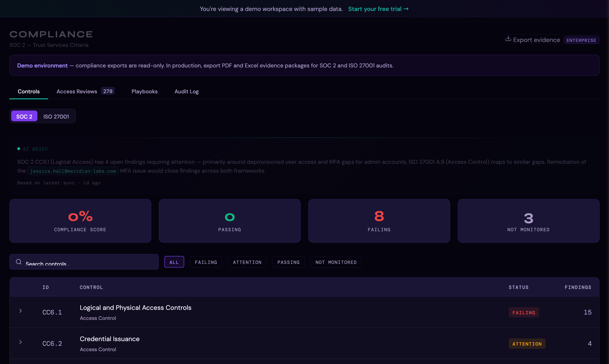Click the Export evidence button
This screenshot has width=609, height=364.
[552, 40]
